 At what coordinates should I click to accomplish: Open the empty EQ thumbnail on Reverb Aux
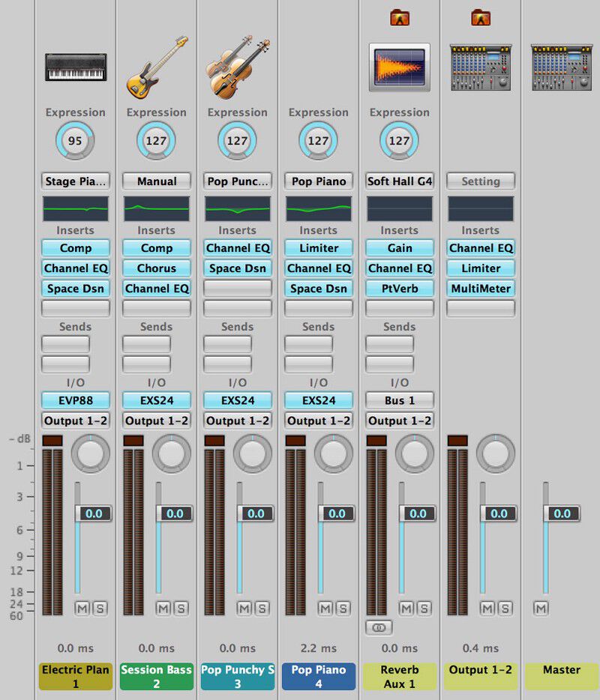tap(400, 208)
